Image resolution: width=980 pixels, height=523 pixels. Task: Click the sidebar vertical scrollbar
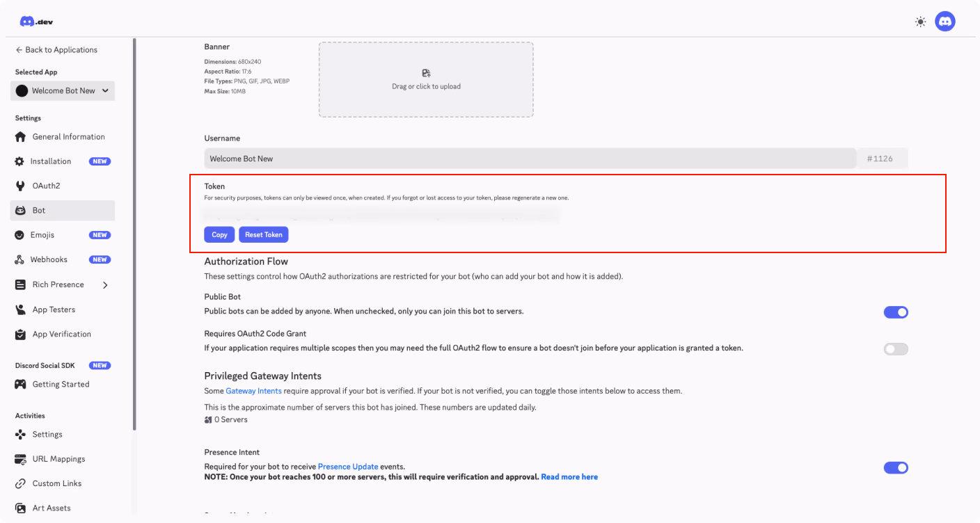pyautogui.click(x=134, y=234)
